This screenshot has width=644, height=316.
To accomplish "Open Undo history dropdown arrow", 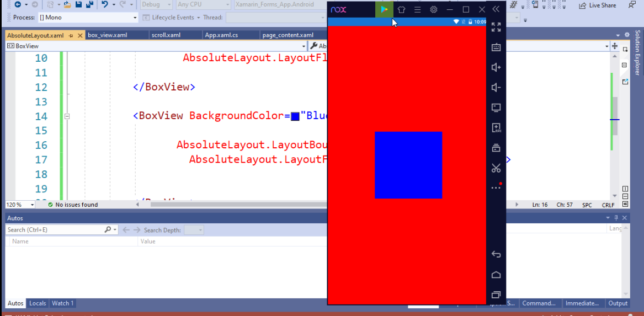I will (x=114, y=5).
